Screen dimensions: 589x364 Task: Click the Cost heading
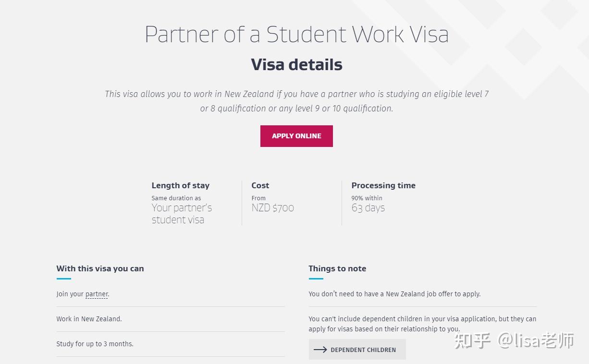pyautogui.click(x=260, y=185)
